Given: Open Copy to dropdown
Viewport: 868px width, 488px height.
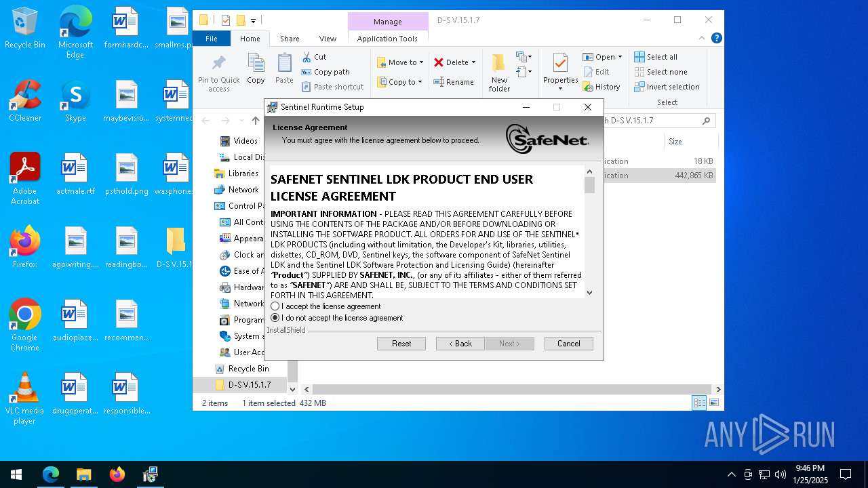Looking at the screenshot, I should click(399, 82).
